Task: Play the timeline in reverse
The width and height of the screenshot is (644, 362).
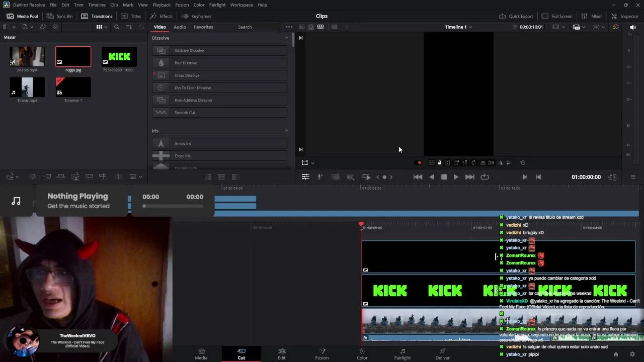Action: (x=432, y=177)
